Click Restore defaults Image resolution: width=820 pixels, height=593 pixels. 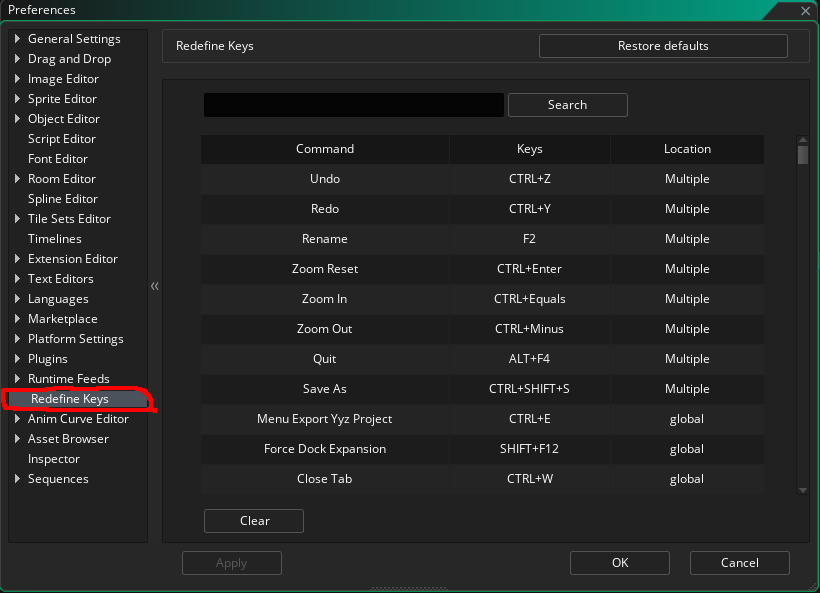coord(663,46)
